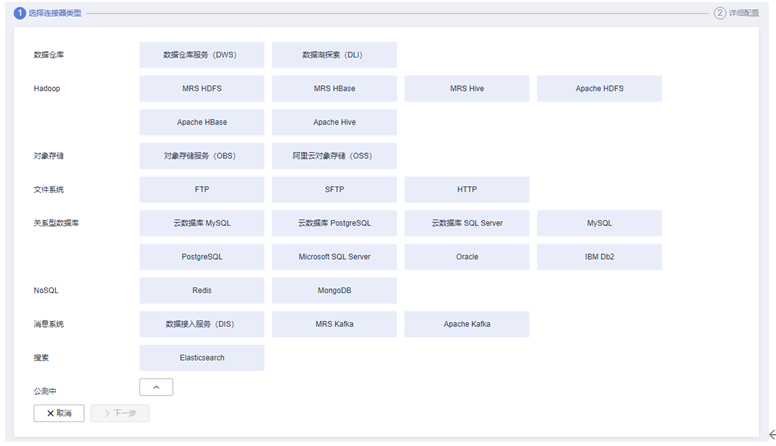
Task: Select the Apache HBase connector
Action: [x=201, y=122]
